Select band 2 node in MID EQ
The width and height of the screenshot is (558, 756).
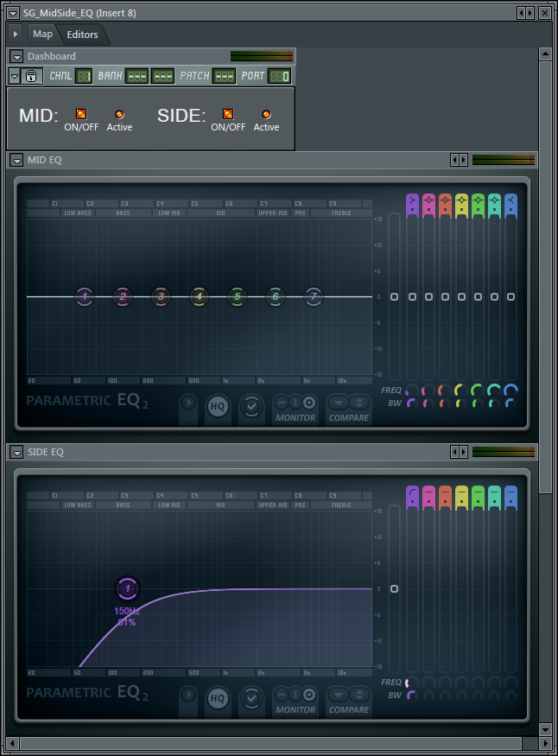point(123,296)
